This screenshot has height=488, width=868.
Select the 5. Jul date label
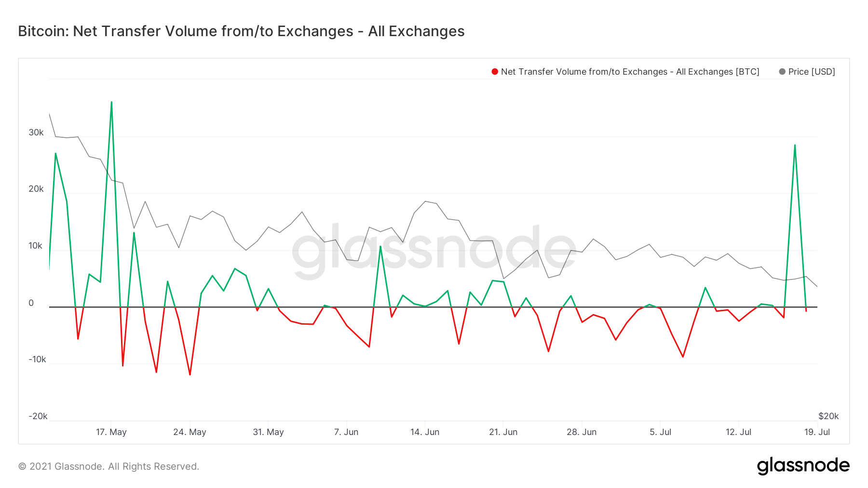pyautogui.click(x=660, y=432)
